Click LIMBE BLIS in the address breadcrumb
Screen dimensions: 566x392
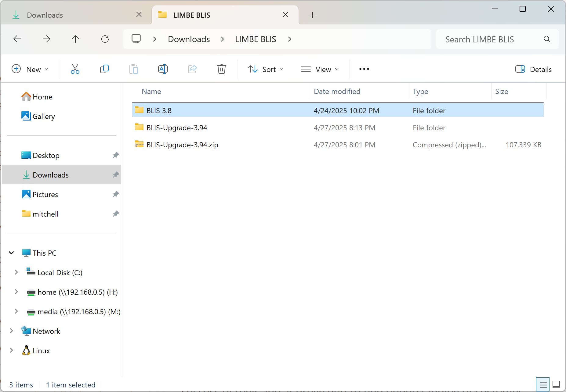tap(256, 39)
